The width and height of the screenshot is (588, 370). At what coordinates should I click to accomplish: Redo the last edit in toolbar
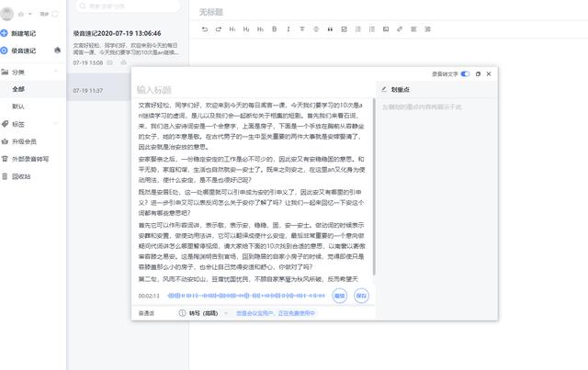tap(219, 29)
